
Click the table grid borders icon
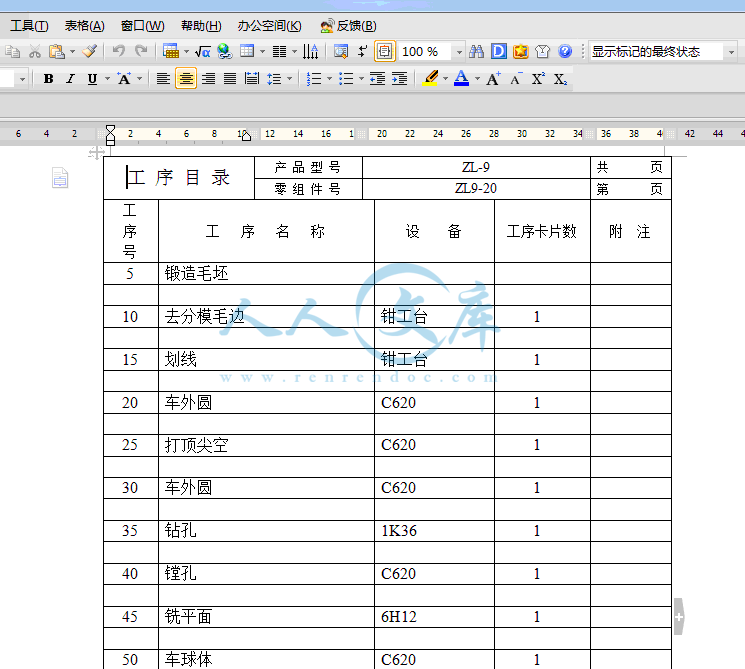coord(247,51)
